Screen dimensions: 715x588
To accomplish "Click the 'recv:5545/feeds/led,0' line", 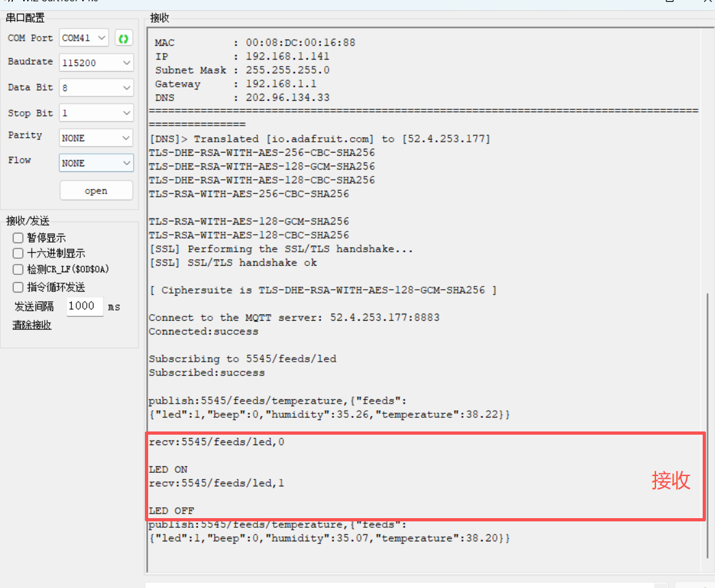I will pos(217,442).
